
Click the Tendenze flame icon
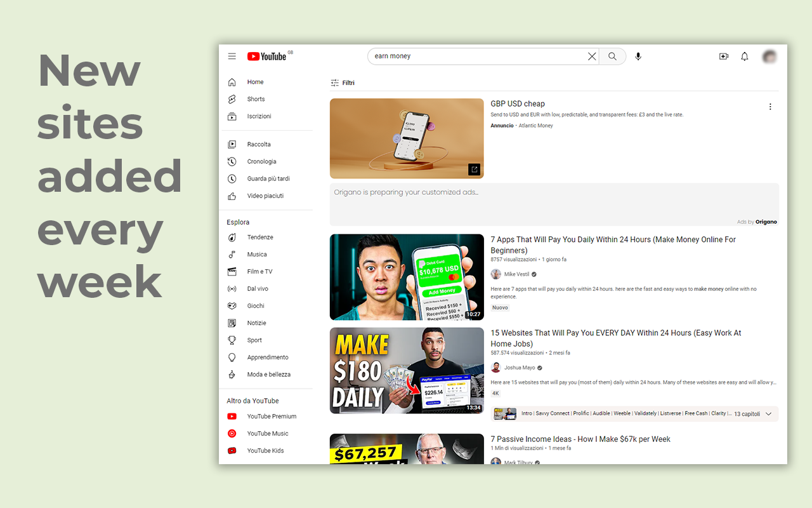click(x=232, y=237)
